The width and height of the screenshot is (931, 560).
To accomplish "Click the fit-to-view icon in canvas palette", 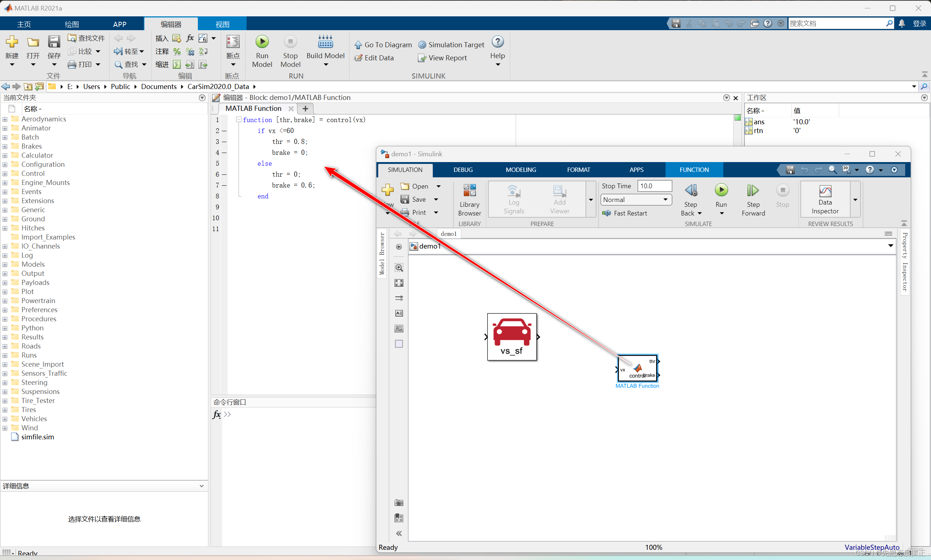I will click(x=399, y=283).
